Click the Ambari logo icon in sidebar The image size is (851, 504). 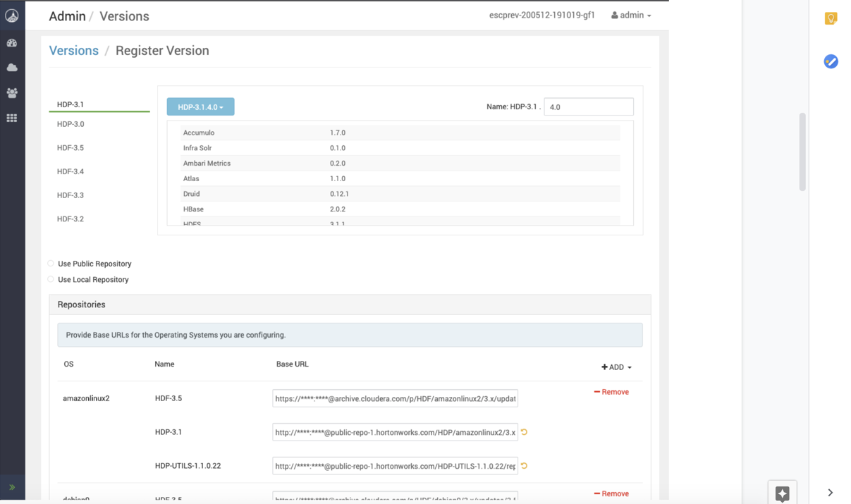[x=12, y=16]
